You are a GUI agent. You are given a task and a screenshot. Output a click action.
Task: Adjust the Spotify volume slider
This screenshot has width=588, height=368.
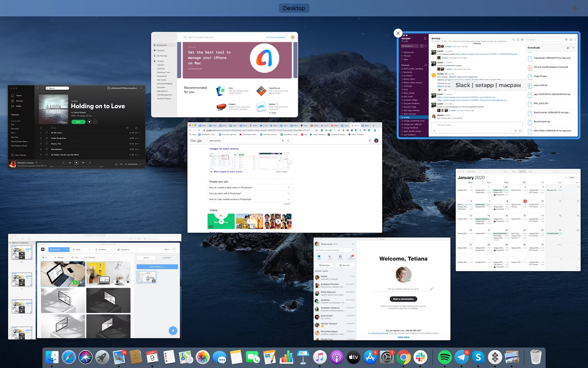(x=132, y=164)
